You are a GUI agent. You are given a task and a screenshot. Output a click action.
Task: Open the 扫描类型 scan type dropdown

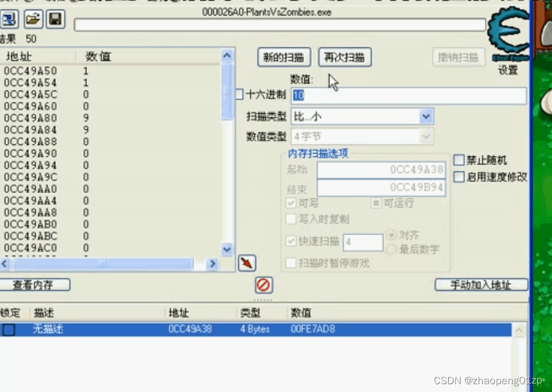pyautogui.click(x=425, y=116)
